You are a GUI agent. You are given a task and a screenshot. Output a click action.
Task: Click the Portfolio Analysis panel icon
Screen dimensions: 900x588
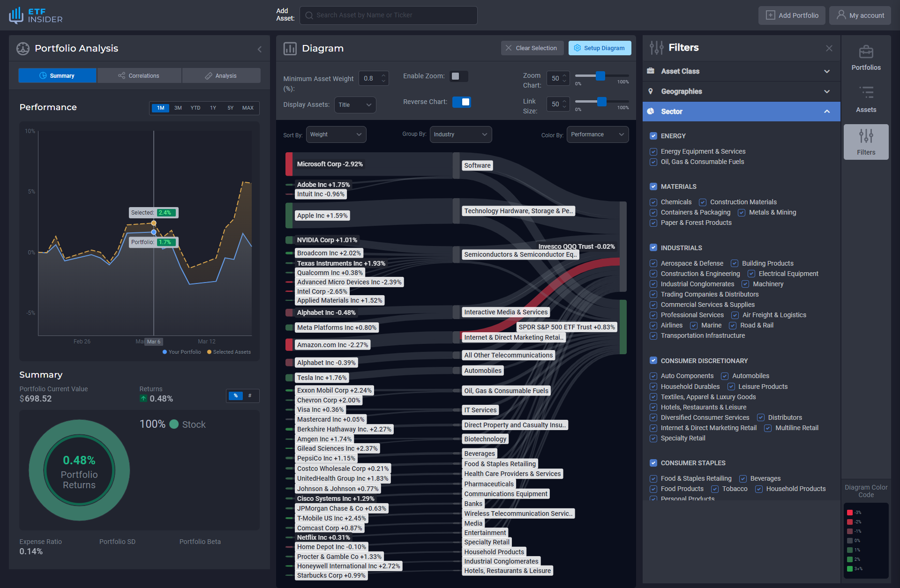22,48
